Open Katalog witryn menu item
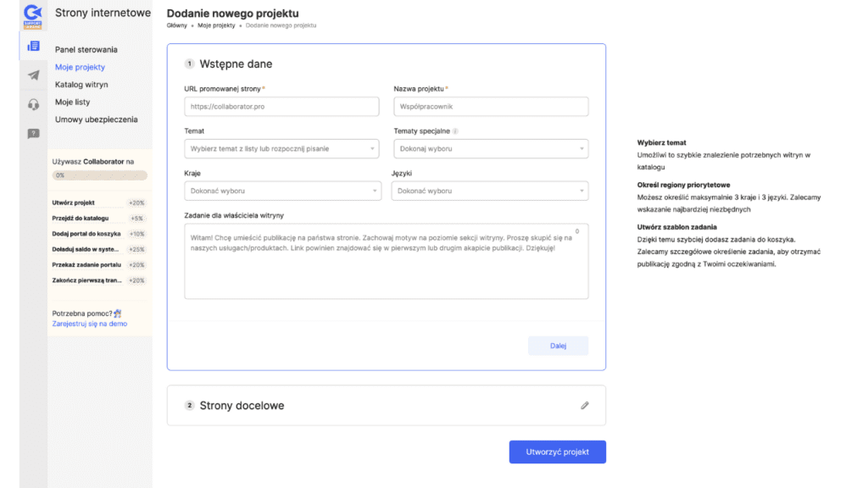Image resolution: width=868 pixels, height=488 pixels. pos(81,85)
